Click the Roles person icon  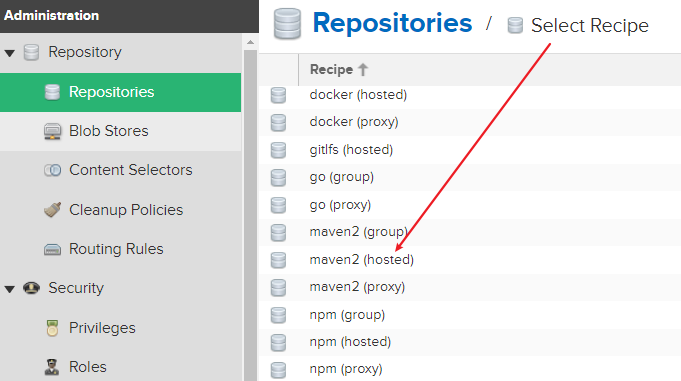click(52, 367)
